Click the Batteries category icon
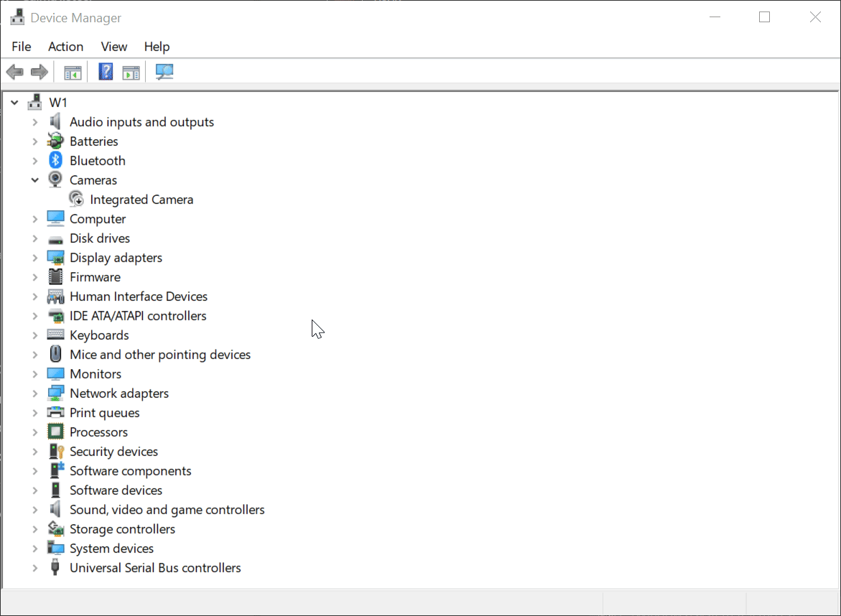The image size is (841, 616). (55, 141)
